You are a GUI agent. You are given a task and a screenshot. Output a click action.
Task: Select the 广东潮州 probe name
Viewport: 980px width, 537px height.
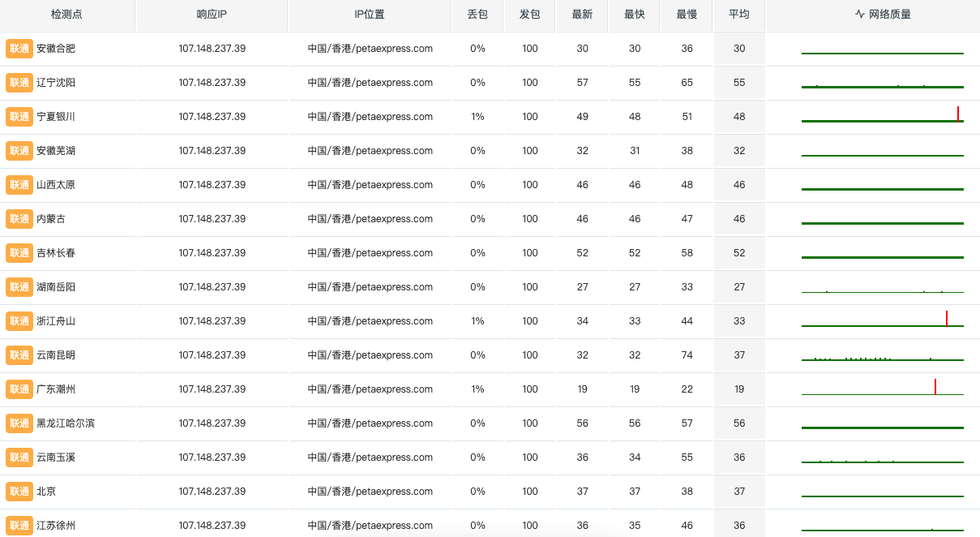tap(56, 389)
